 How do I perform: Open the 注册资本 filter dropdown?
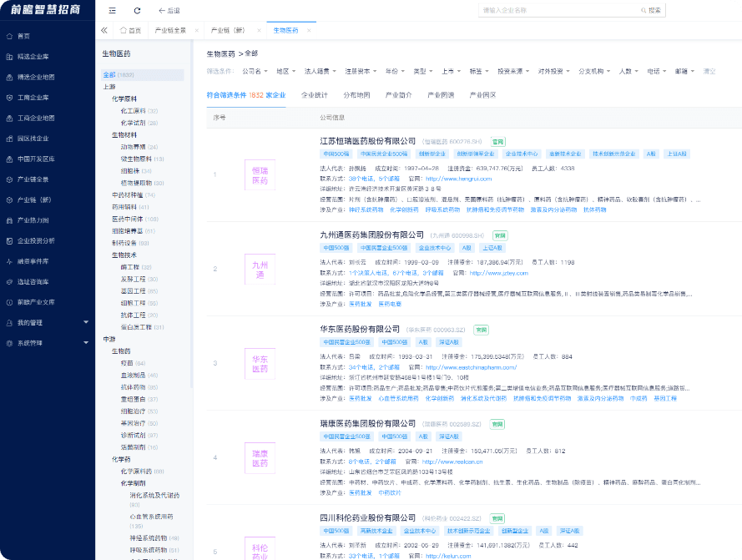(361, 72)
